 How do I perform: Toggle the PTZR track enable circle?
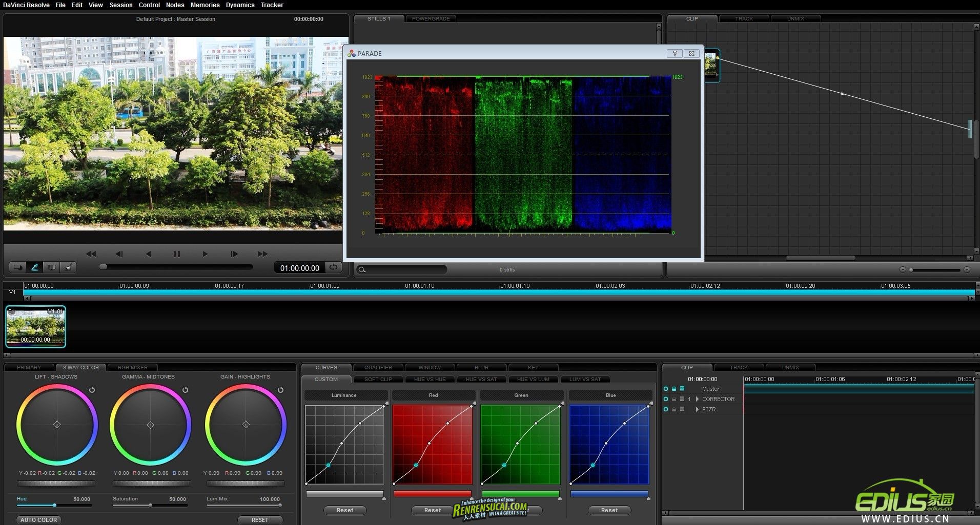pyautogui.click(x=666, y=409)
